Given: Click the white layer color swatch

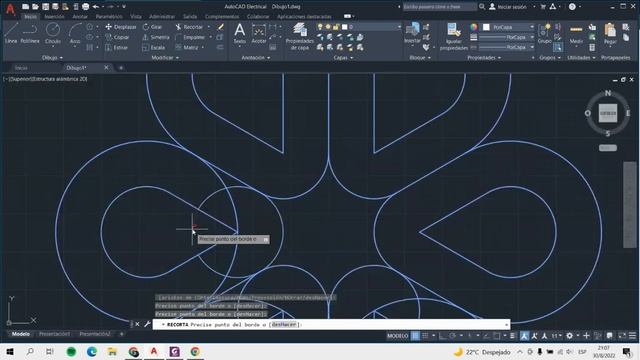Looking at the screenshot, I should point(344,27).
